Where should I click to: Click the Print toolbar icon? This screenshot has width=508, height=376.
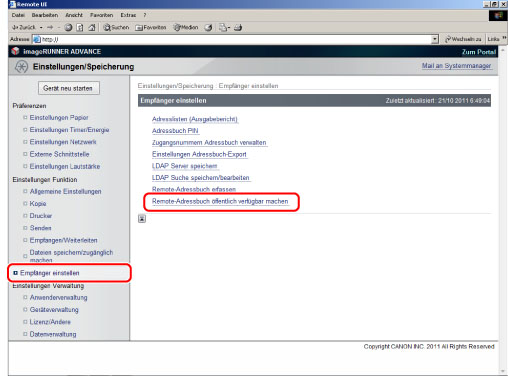pyautogui.click(x=238, y=28)
